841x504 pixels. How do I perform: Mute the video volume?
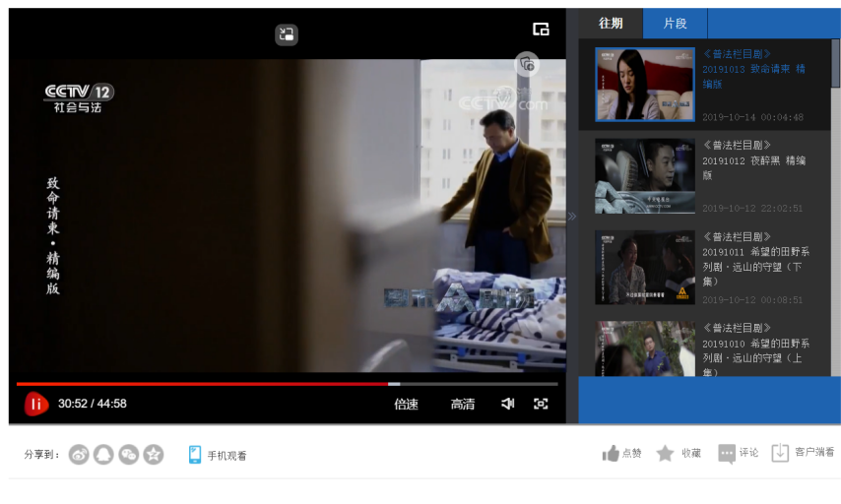click(508, 404)
